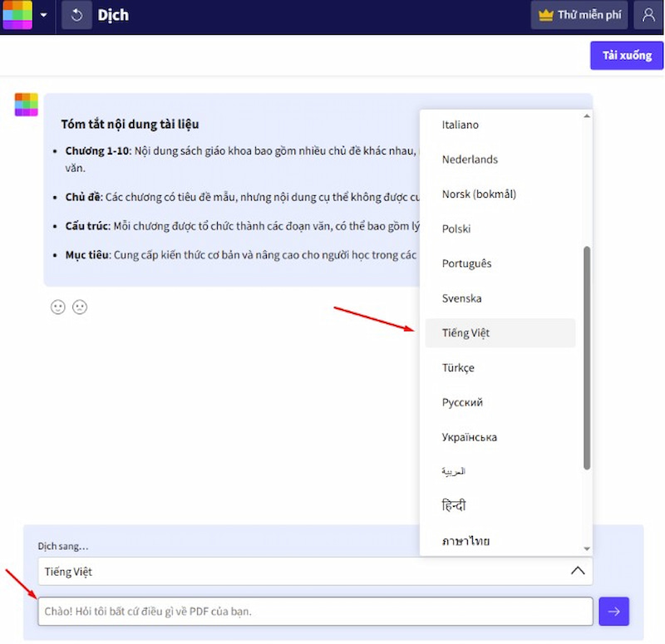Click the colorful app logo in header
The width and height of the screenshot is (665, 644).
click(x=17, y=15)
